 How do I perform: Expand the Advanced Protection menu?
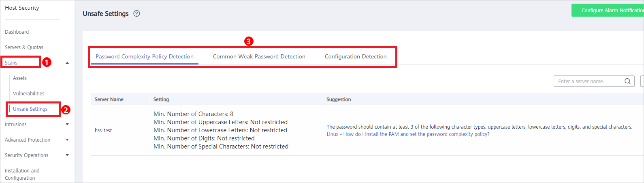[67, 140]
